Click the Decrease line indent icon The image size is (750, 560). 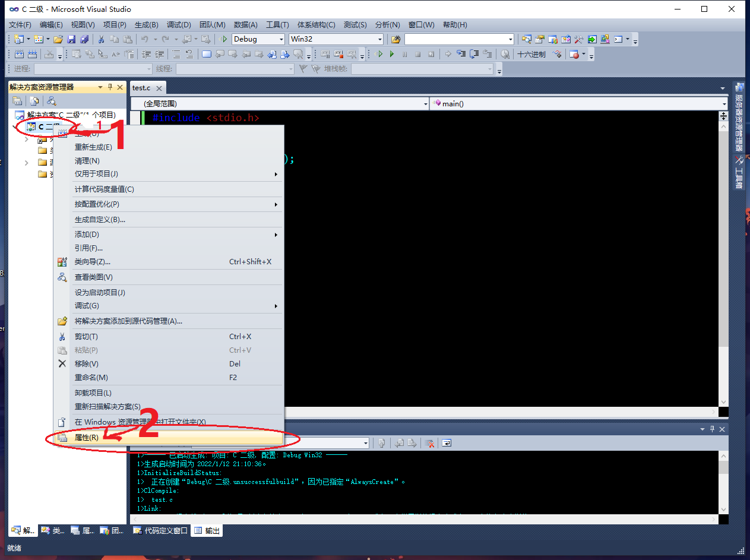(145, 54)
